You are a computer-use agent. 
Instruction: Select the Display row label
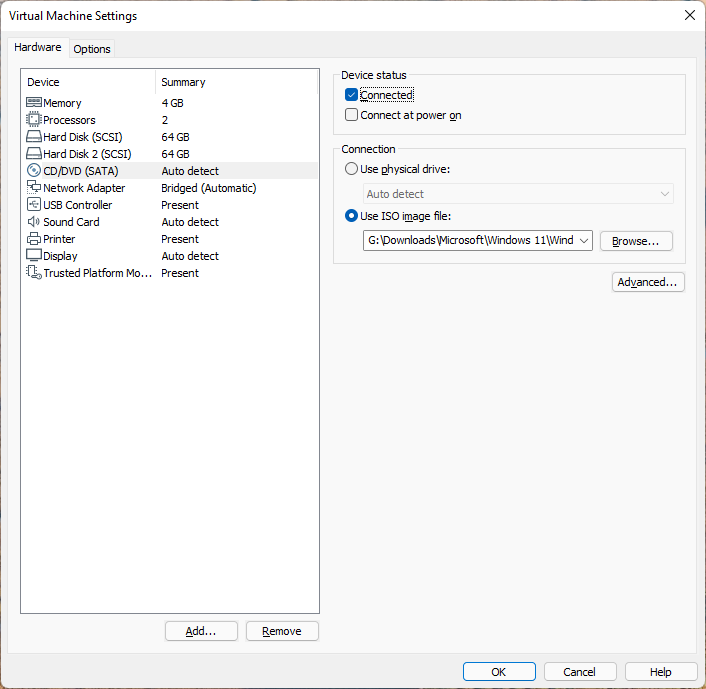pyautogui.click(x=60, y=256)
